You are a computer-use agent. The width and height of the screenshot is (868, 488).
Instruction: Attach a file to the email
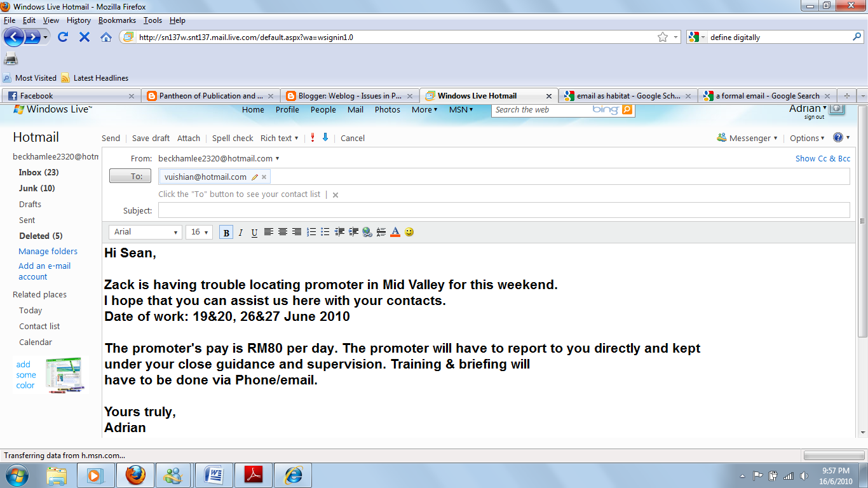pyautogui.click(x=189, y=138)
